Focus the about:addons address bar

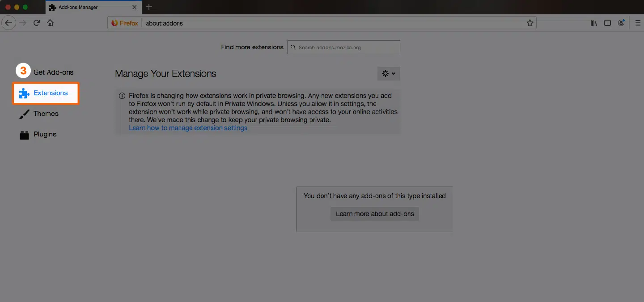click(331, 23)
